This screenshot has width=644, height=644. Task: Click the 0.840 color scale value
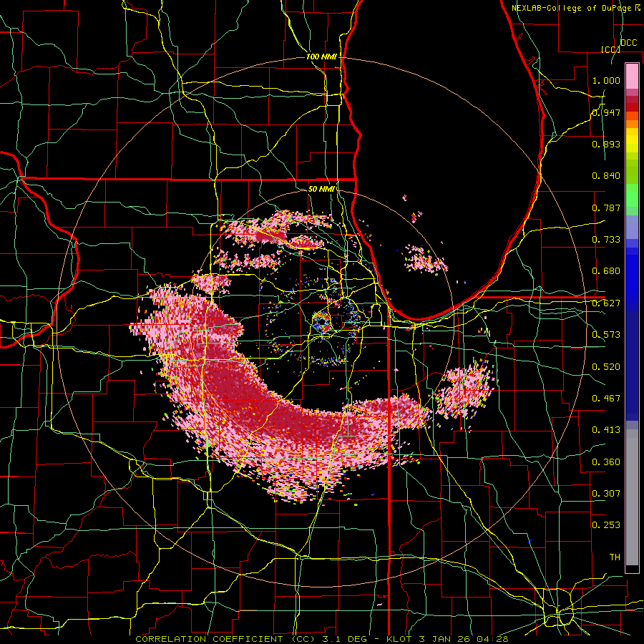(x=606, y=176)
